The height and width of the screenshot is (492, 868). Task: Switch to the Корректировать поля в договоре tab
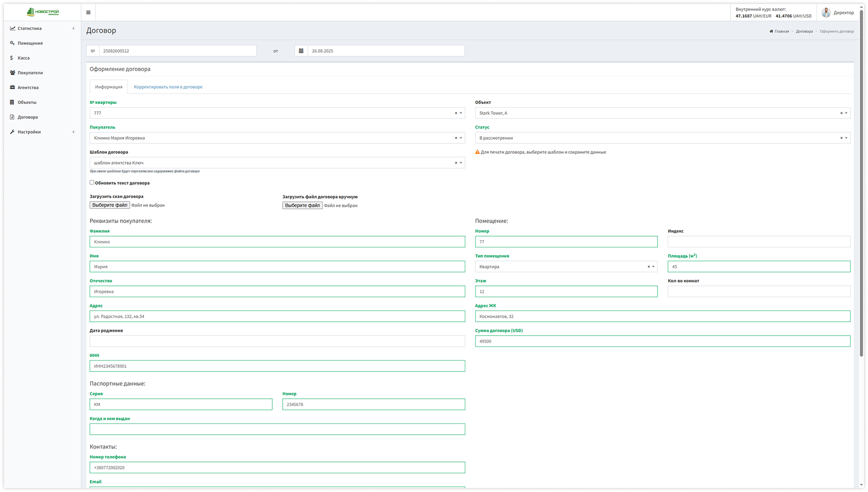pos(168,86)
